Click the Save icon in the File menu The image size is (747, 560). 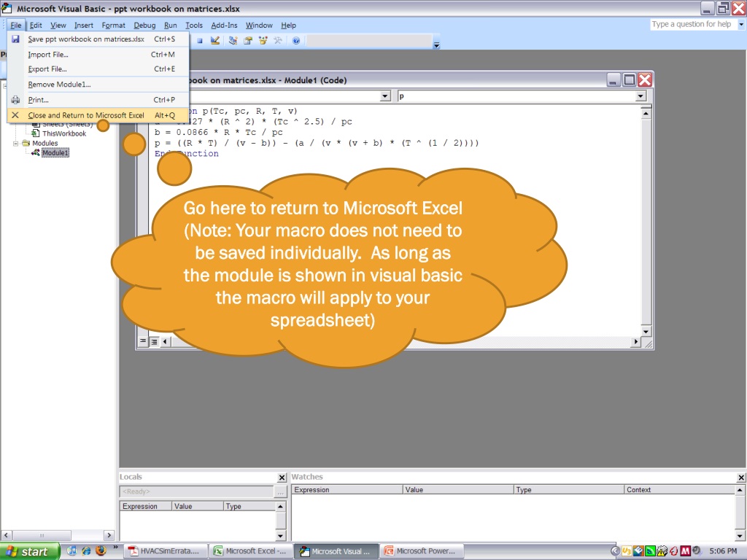(x=15, y=39)
